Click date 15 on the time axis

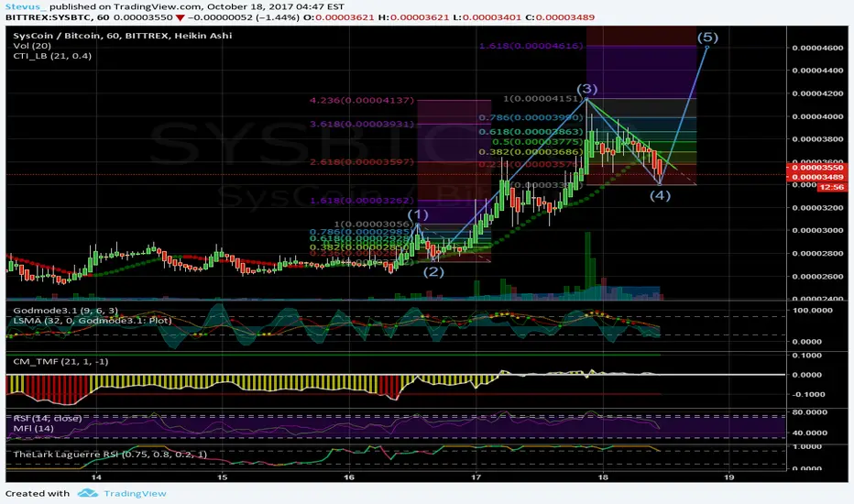tap(223, 477)
